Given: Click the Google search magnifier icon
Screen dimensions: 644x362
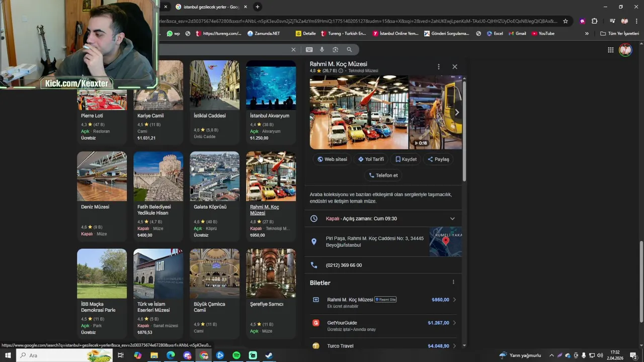Looking at the screenshot, I should pos(349,49).
